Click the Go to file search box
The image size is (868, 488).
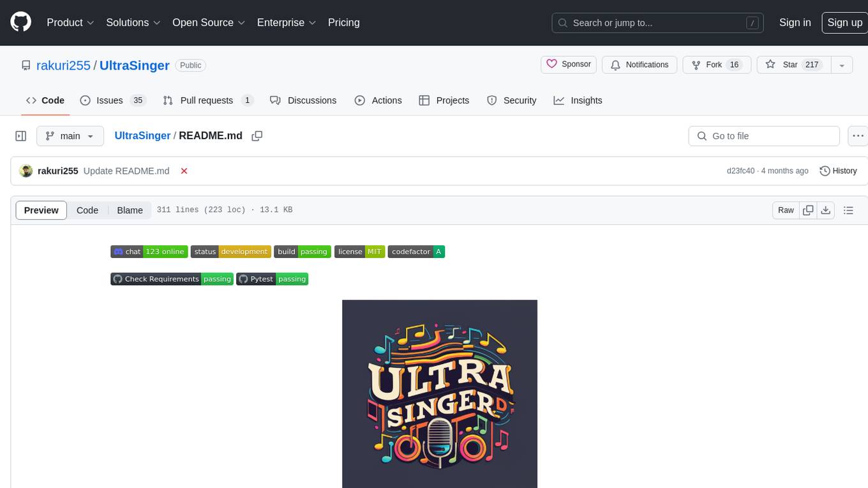(x=764, y=136)
